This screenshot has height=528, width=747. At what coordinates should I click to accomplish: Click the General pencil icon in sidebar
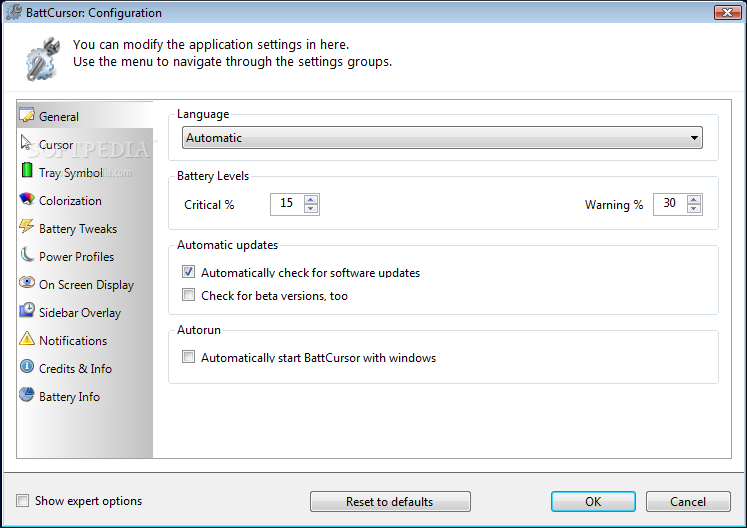(x=27, y=115)
